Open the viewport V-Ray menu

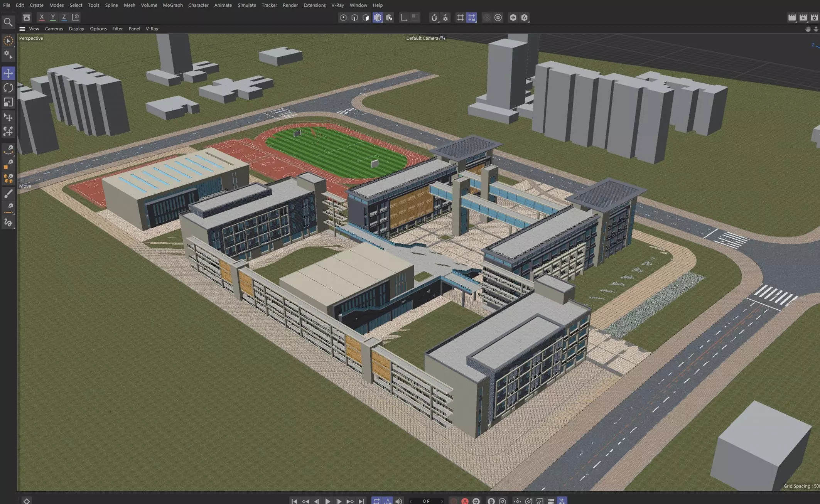[x=152, y=29]
